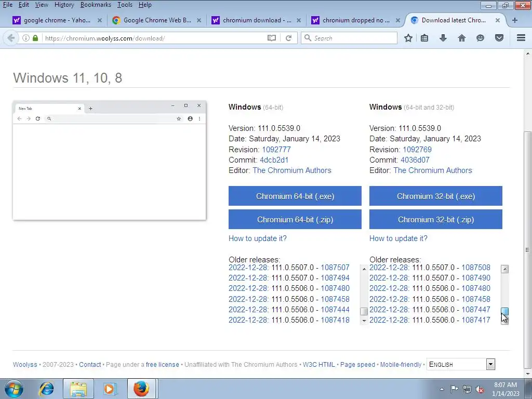
Task: Open site information icon in address bar
Action: point(26,38)
